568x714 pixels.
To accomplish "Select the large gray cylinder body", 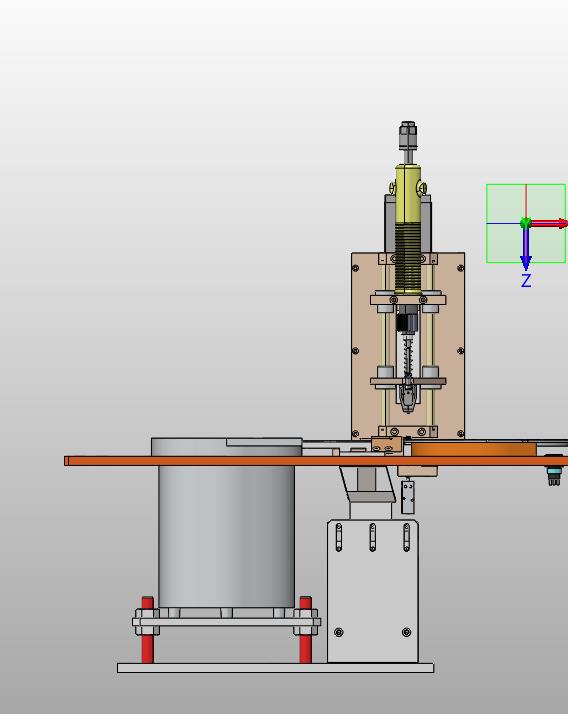I will tap(226, 536).
